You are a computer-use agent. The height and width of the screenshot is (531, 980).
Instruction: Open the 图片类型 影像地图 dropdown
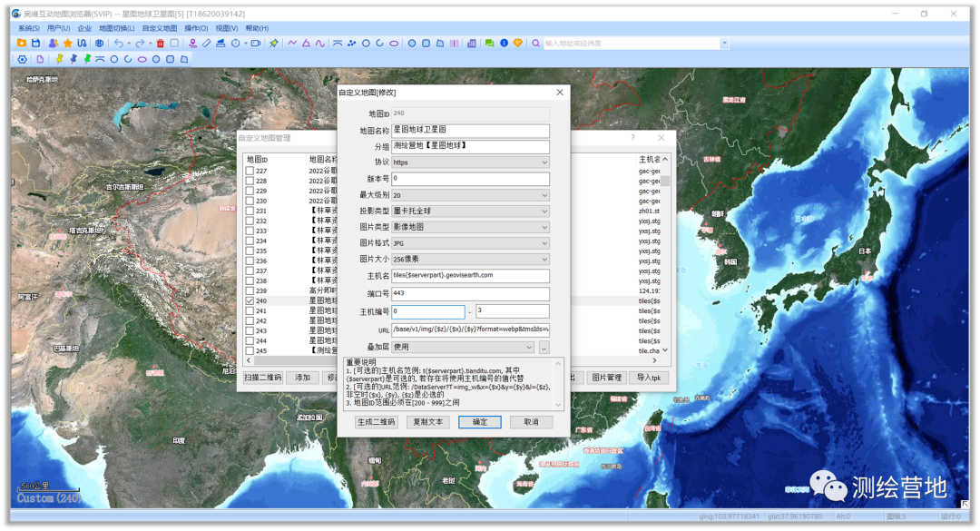tap(471, 227)
